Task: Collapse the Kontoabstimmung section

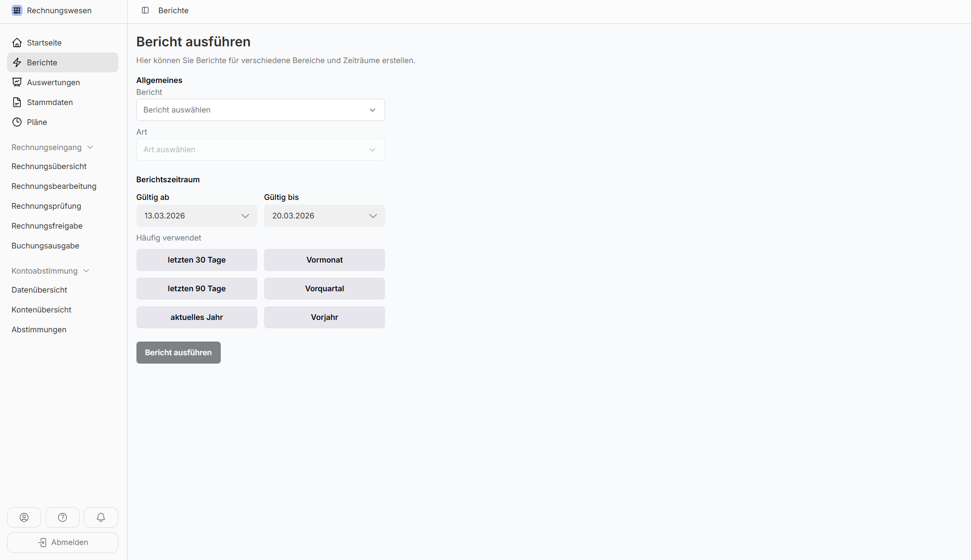Action: click(x=86, y=271)
